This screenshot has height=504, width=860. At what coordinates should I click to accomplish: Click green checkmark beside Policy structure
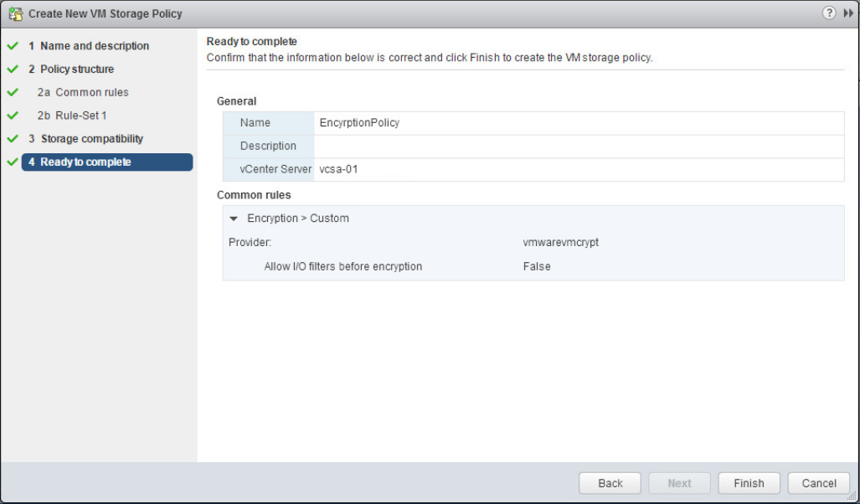(13, 69)
